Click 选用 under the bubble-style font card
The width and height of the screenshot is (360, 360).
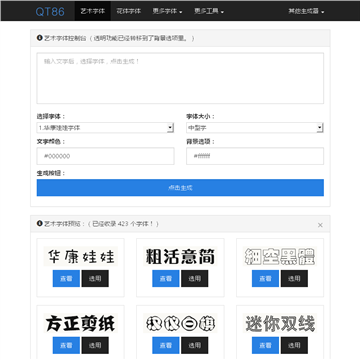coord(195,345)
